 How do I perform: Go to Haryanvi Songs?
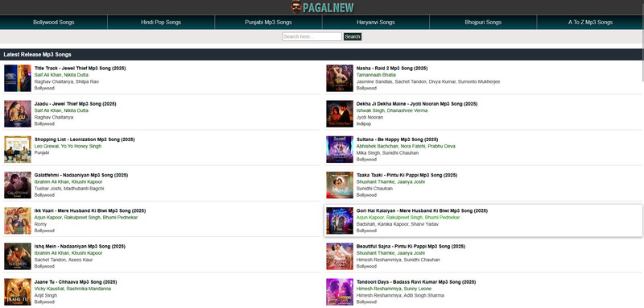click(x=376, y=23)
